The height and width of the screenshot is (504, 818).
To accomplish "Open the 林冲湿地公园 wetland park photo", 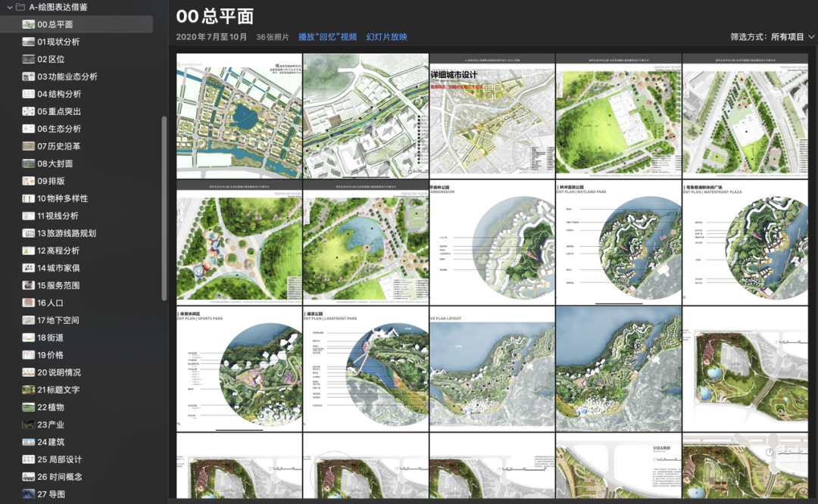I will click(x=619, y=243).
